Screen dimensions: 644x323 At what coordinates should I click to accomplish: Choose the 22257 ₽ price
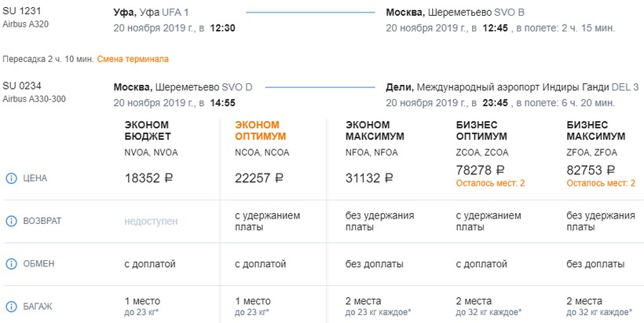pos(259,178)
